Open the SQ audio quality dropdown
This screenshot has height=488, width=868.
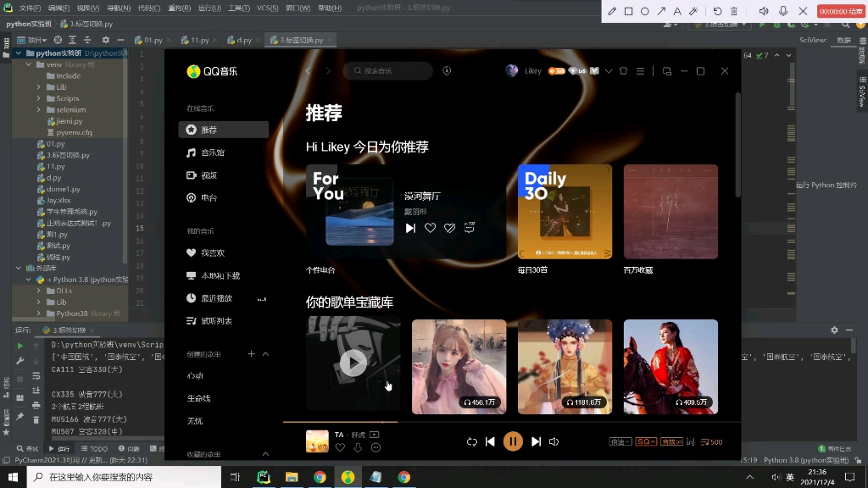click(646, 441)
